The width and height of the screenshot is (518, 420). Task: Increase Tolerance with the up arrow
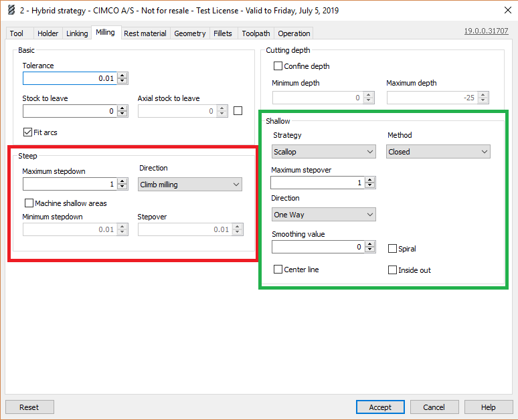click(x=122, y=76)
